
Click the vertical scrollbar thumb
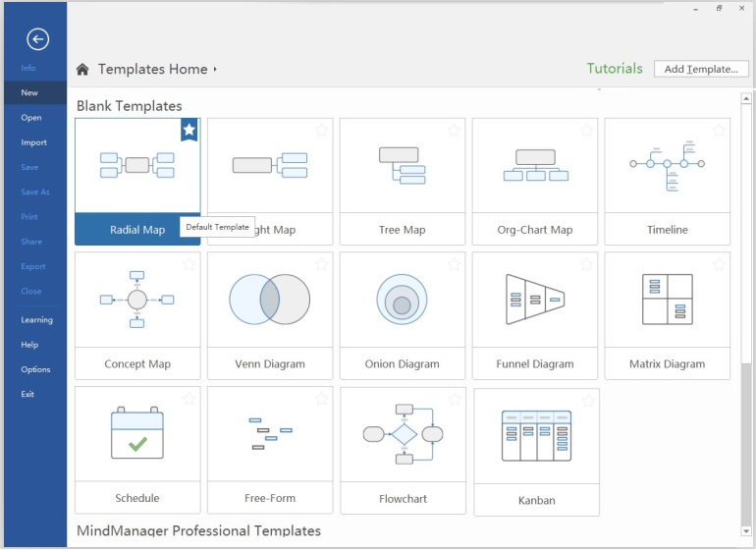tap(746, 442)
